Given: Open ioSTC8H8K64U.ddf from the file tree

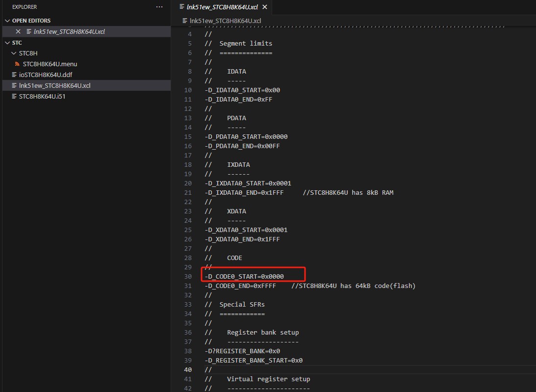Looking at the screenshot, I should [46, 75].
